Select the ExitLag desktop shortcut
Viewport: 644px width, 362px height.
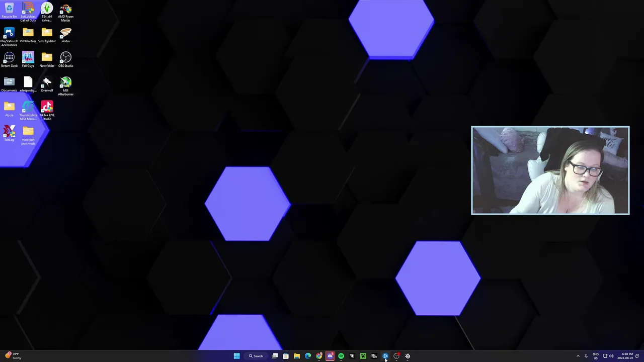point(9,134)
